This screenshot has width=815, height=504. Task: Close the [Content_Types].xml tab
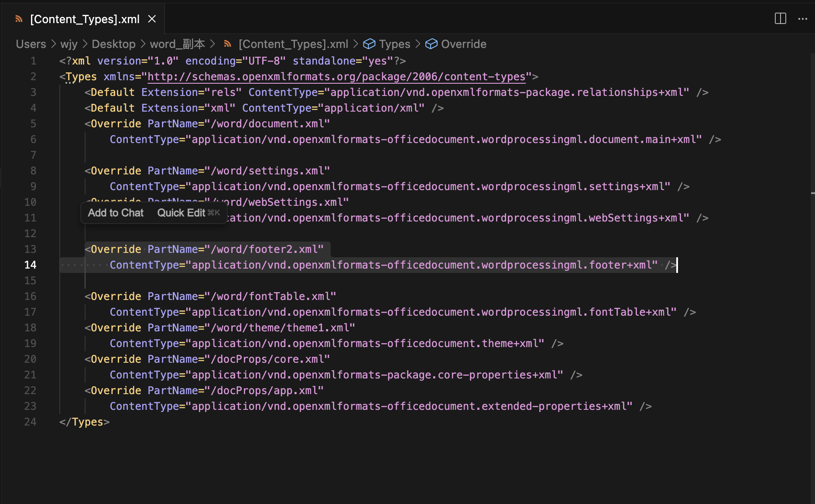[152, 19]
